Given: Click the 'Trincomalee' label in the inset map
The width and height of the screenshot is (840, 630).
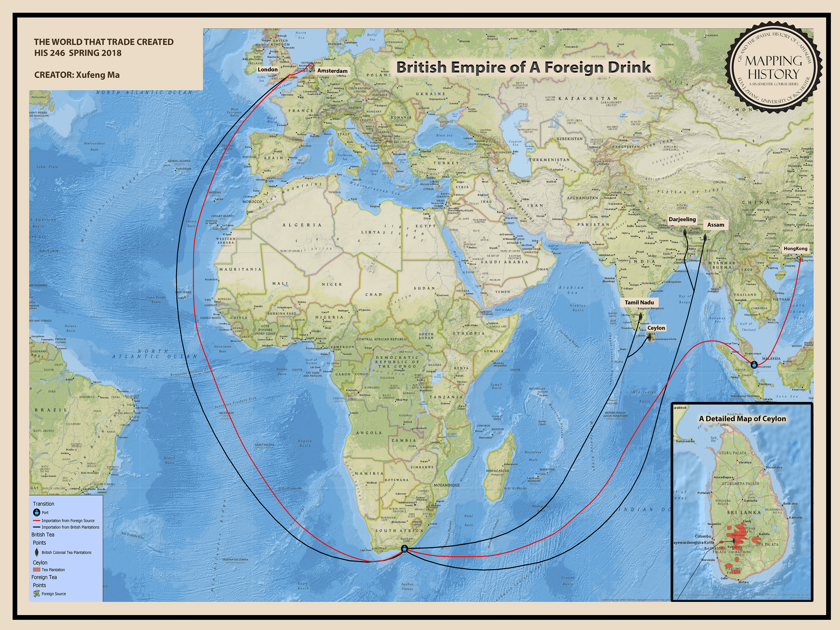Looking at the screenshot, I should click(x=774, y=467).
